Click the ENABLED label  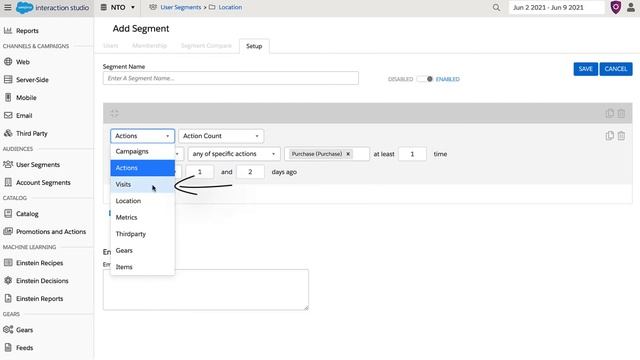(x=447, y=79)
